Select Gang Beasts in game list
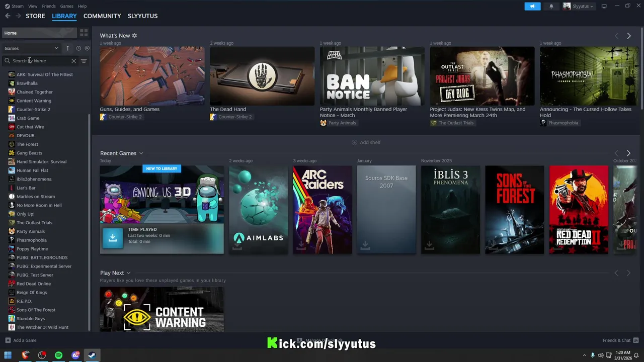Screen dimensions: 644x362 click(x=29, y=153)
